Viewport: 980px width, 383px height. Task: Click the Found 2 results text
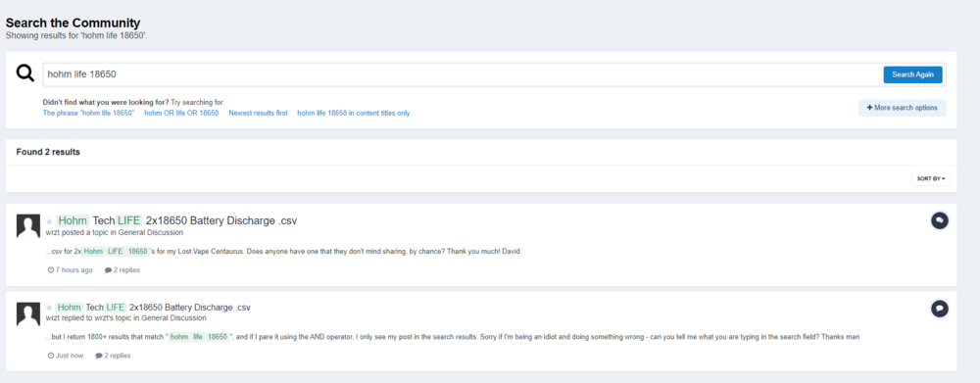tap(48, 152)
